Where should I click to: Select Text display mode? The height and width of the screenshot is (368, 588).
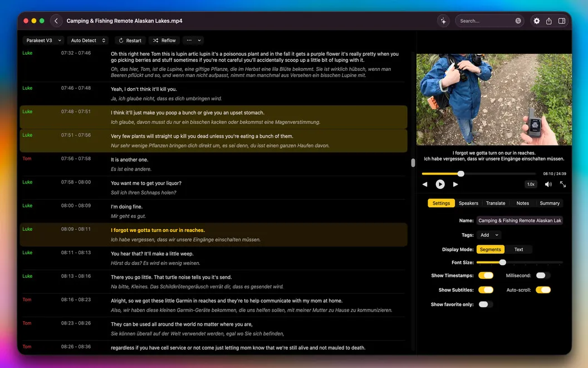click(518, 249)
